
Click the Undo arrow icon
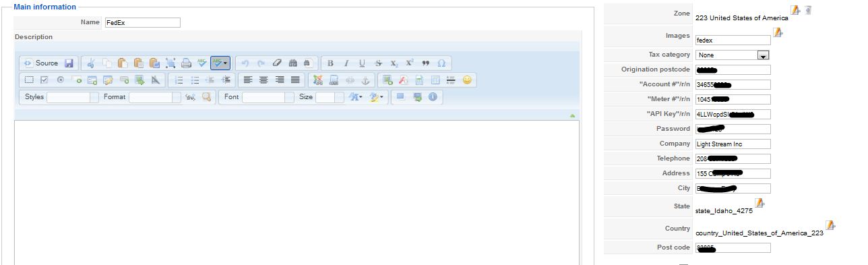point(245,63)
